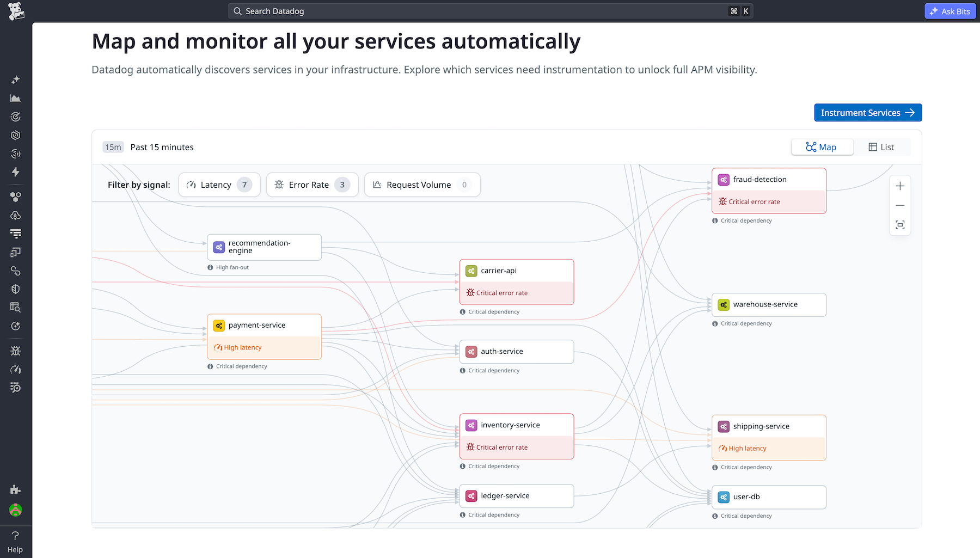980x558 pixels.
Task: Select the ledger-service node
Action: pos(517,496)
